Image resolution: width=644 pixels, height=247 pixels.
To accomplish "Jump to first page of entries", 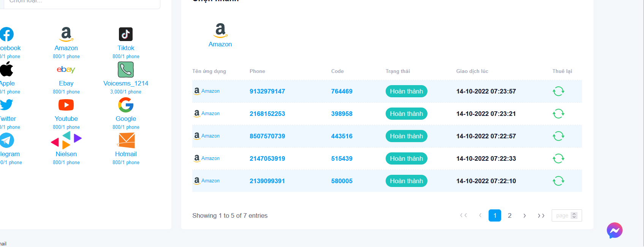I will click(x=464, y=215).
